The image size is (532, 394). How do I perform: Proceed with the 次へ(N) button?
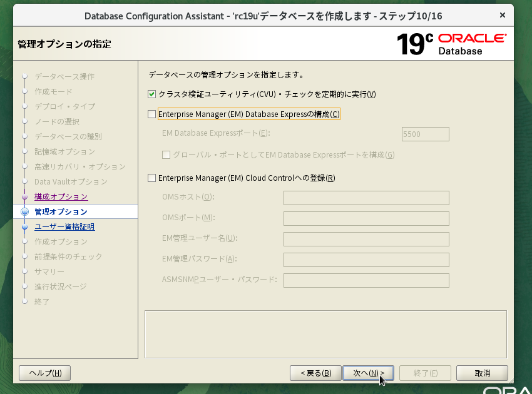pos(368,373)
